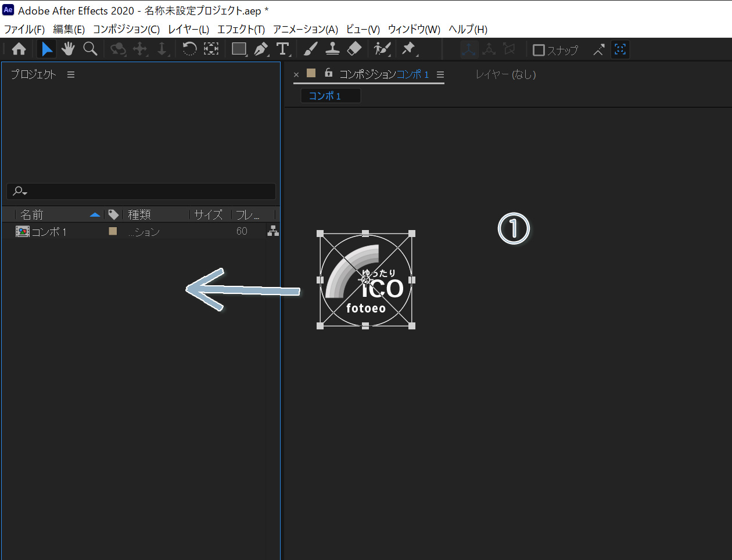The width and height of the screenshot is (732, 560).
Task: Open the ウィンドウ(W) menu
Action: (x=414, y=29)
